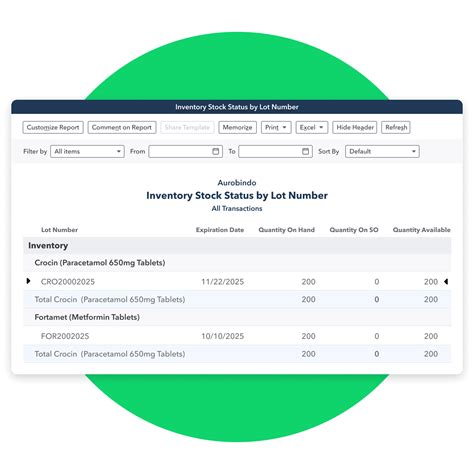Click expiration date 10/10/2025

click(223, 336)
